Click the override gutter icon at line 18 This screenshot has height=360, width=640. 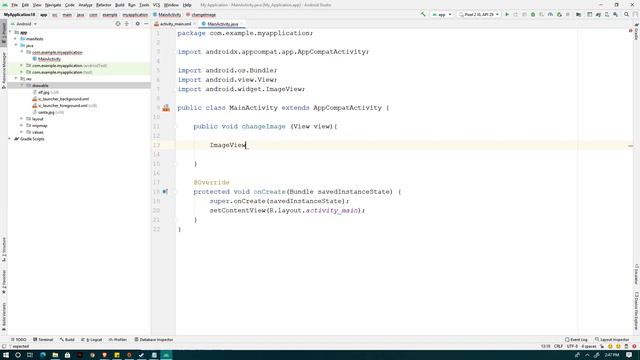(165, 191)
